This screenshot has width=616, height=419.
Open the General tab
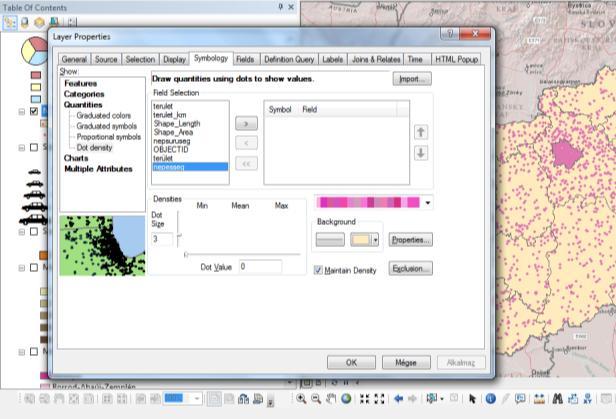74,59
